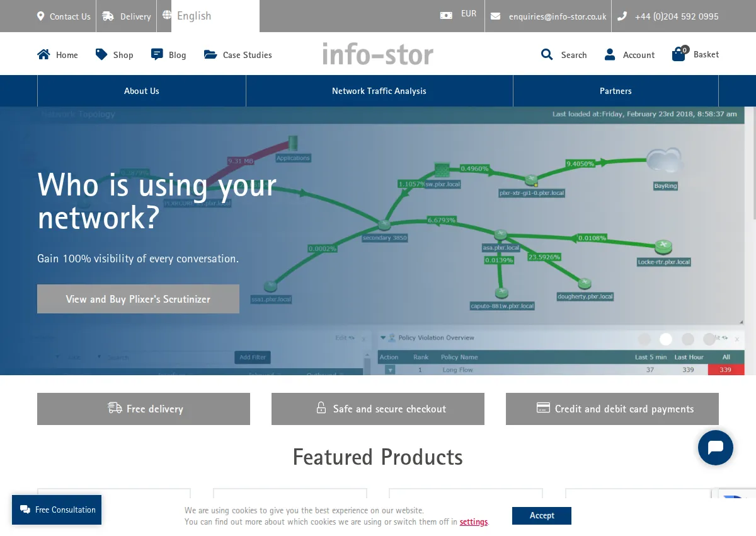756x536 pixels.
Task: Open the Basket bag icon
Action: pyautogui.click(x=679, y=53)
